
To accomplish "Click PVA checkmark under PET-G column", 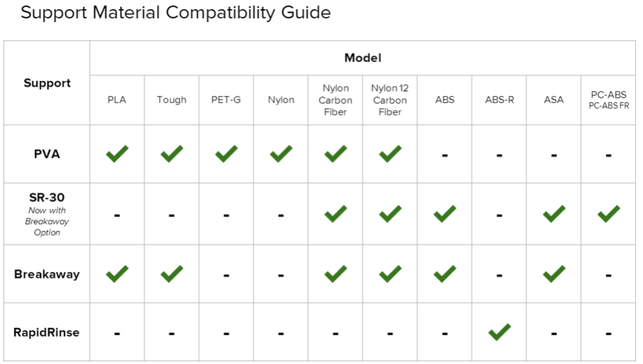I will [x=226, y=154].
